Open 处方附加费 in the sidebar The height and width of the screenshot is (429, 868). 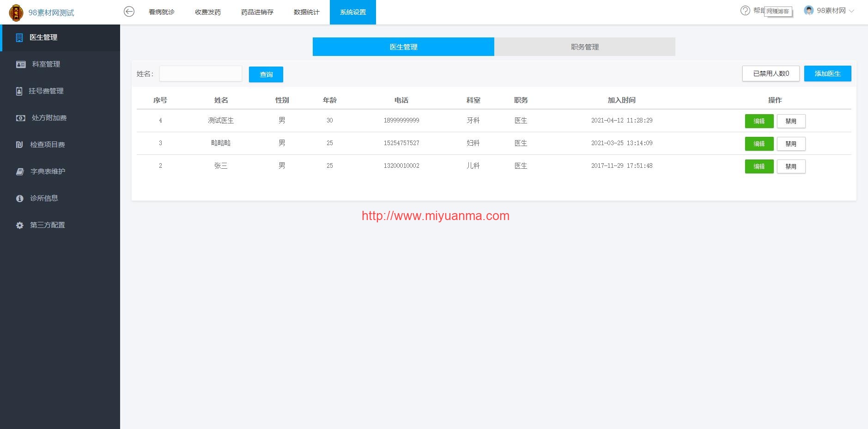(60, 118)
